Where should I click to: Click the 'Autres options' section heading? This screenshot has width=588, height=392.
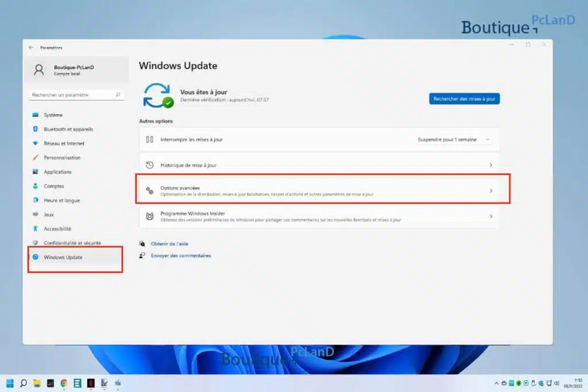click(x=156, y=121)
